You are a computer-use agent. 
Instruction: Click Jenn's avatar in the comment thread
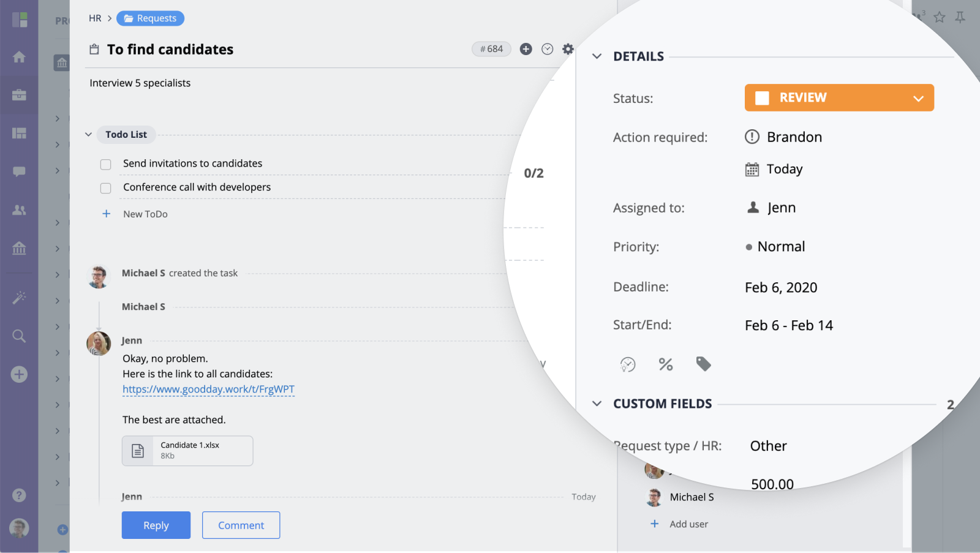99,344
